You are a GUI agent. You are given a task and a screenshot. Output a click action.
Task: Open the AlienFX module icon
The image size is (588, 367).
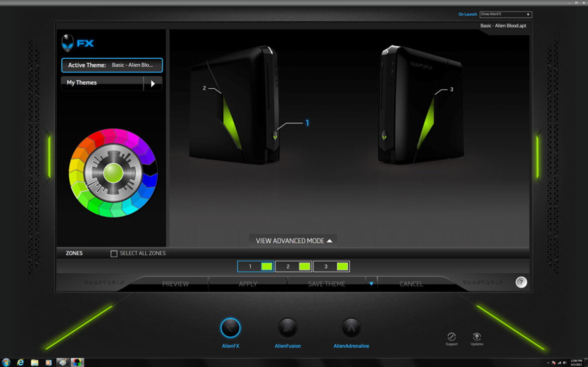(230, 328)
